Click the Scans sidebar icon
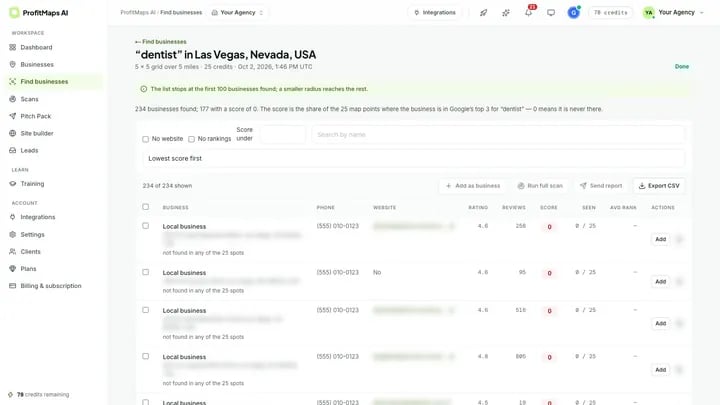Viewport: 720px width, 405px height. pos(12,99)
